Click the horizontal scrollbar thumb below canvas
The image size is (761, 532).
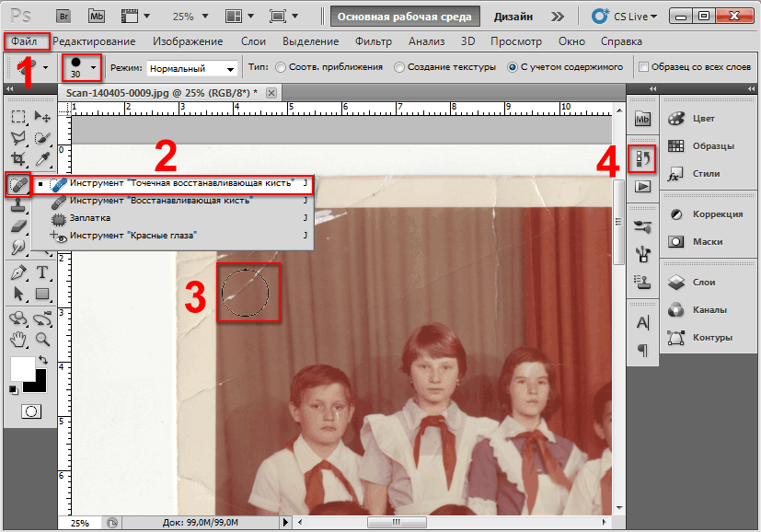pos(397,522)
